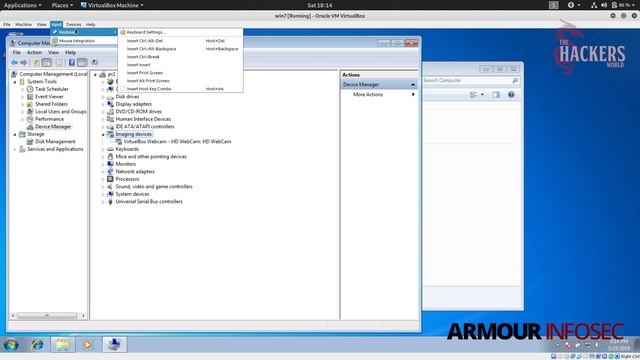Viewport: 640px width, 360px height.
Task: Select Device Manager in left tree
Action: coord(53,127)
